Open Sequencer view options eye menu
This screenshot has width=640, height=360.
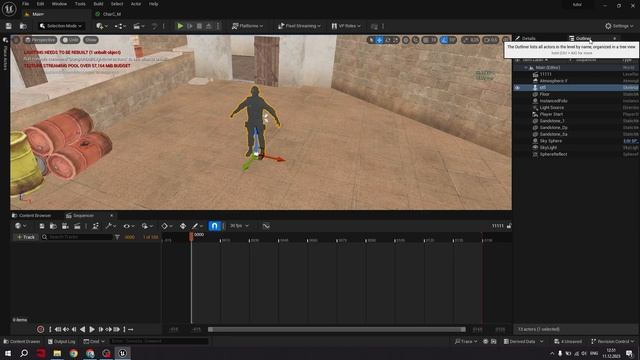[129, 226]
